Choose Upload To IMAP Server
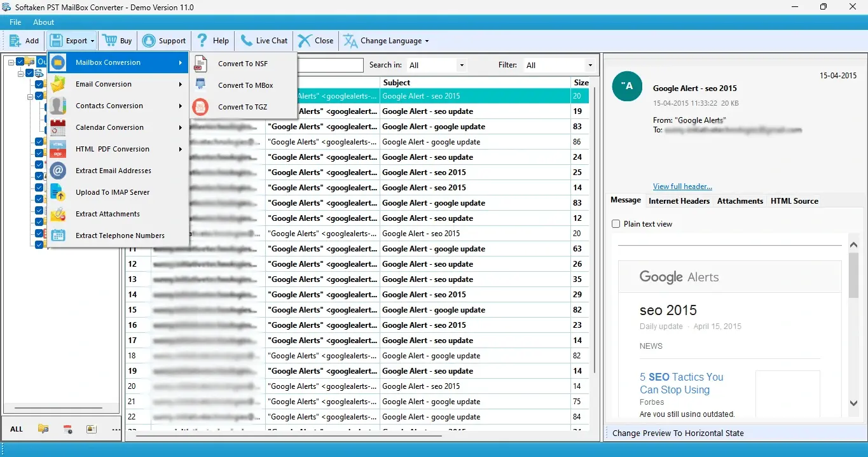This screenshot has width=868, height=457. [x=118, y=192]
